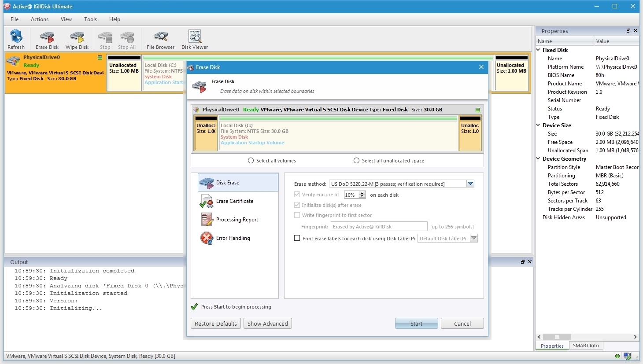Open the Default Disk Label dropdown
The image size is (643, 364).
pyautogui.click(x=474, y=238)
